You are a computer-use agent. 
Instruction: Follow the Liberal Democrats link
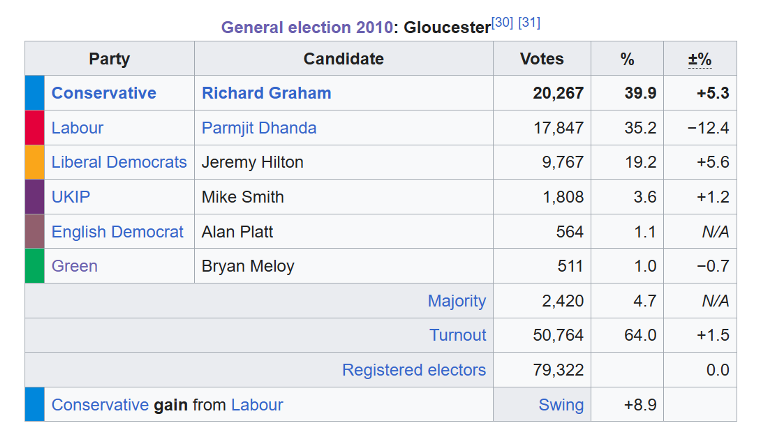point(119,162)
